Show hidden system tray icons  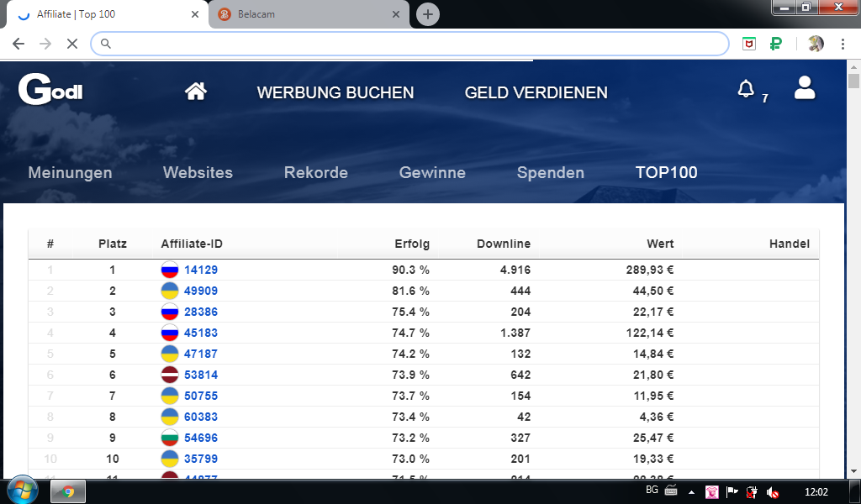point(691,492)
